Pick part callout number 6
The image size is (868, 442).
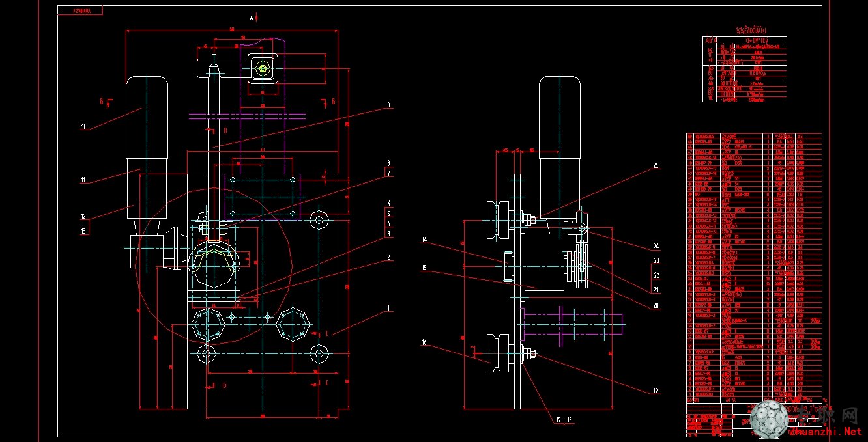(x=388, y=203)
